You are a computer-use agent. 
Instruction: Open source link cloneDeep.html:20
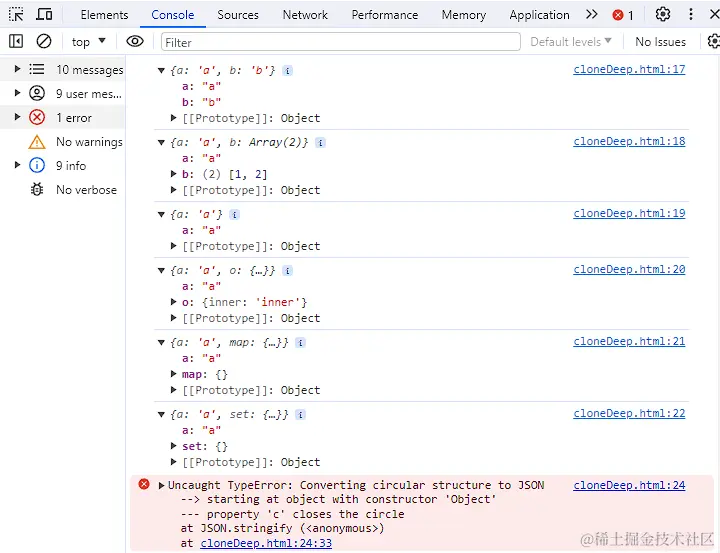pos(629,270)
